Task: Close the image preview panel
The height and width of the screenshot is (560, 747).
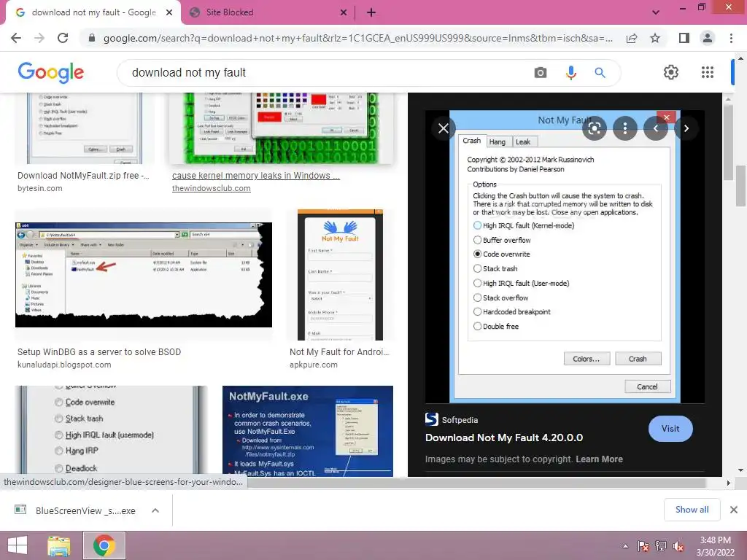Action: pos(443,128)
